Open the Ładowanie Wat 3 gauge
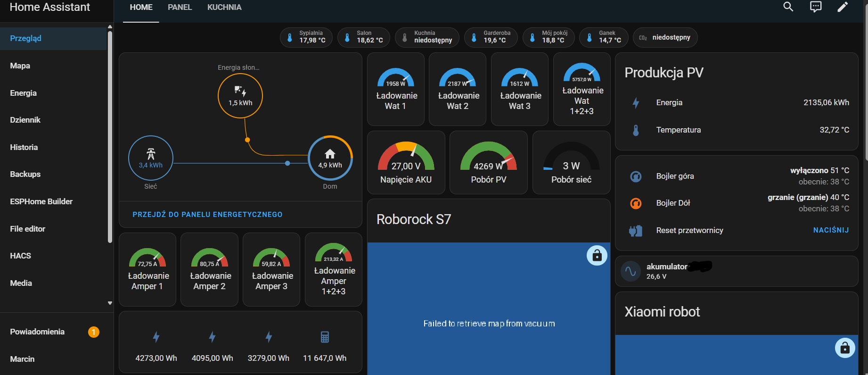This screenshot has width=868, height=375. [520, 89]
